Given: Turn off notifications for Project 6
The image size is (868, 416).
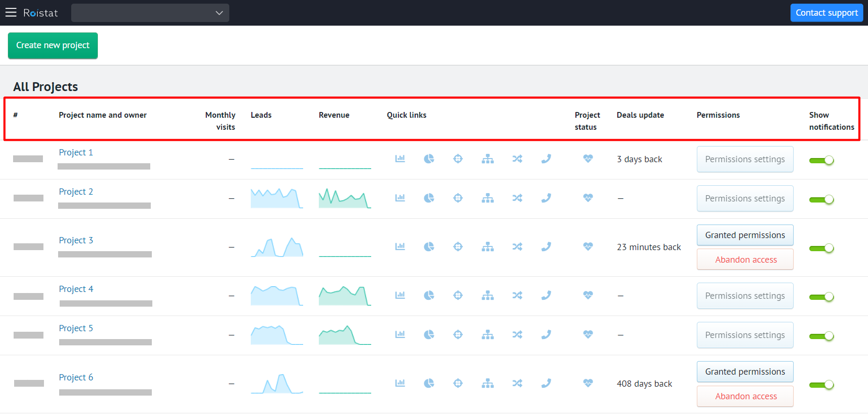Looking at the screenshot, I should (821, 385).
